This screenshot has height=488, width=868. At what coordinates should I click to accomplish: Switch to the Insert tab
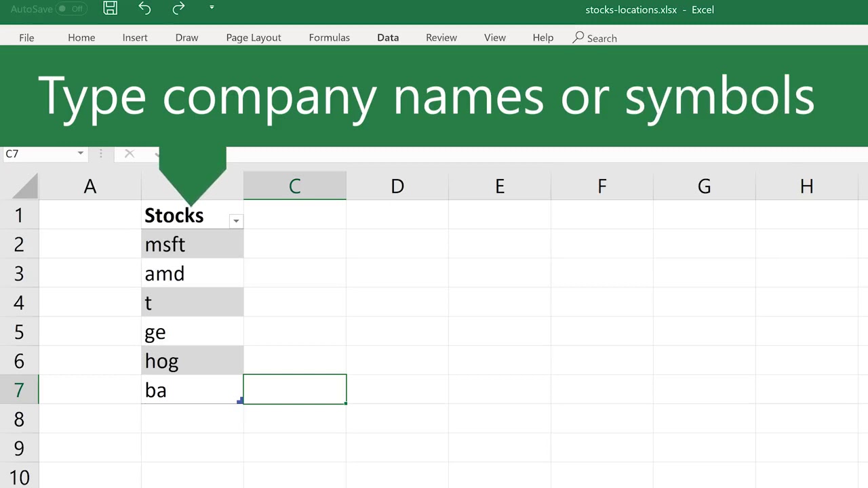135,37
